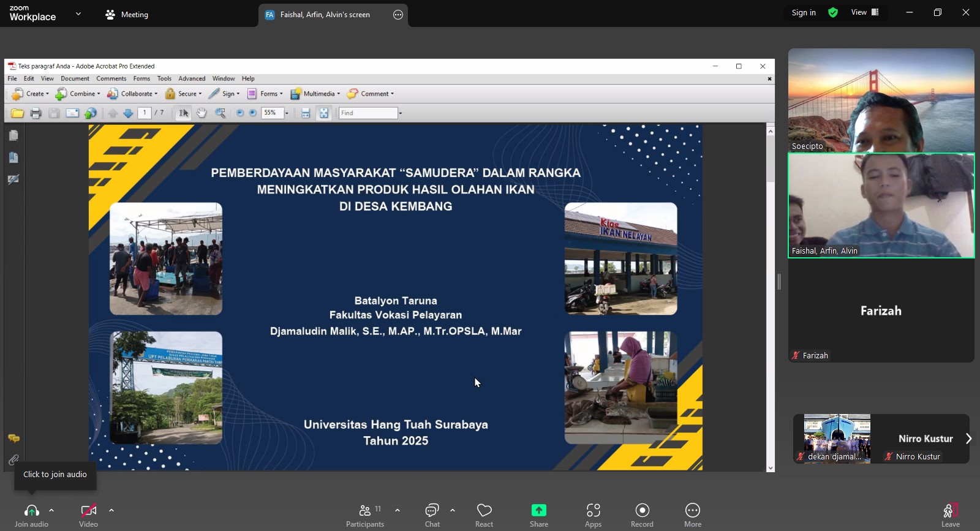Toggle the View layout option
Image resolution: width=980 pixels, height=531 pixels.
coord(865,12)
